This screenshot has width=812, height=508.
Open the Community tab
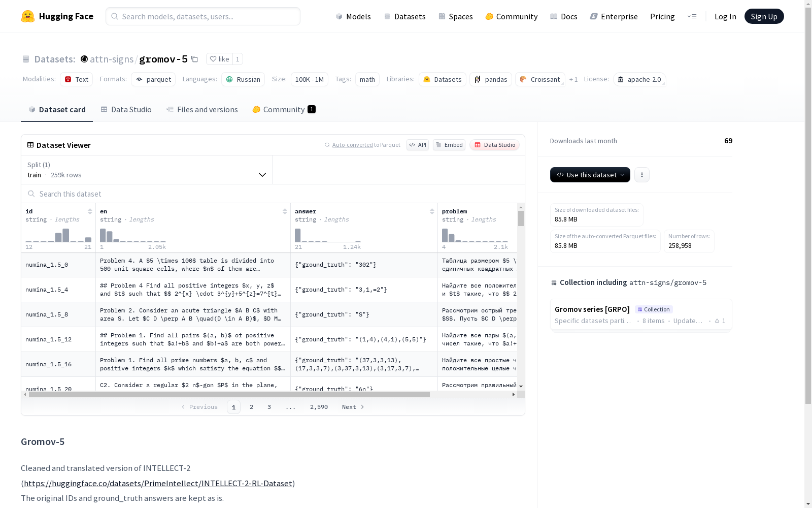[284, 109]
